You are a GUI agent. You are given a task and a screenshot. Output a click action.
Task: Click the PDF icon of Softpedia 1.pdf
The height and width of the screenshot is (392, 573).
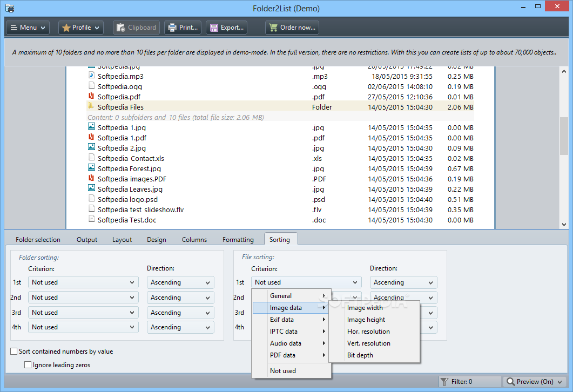91,137
